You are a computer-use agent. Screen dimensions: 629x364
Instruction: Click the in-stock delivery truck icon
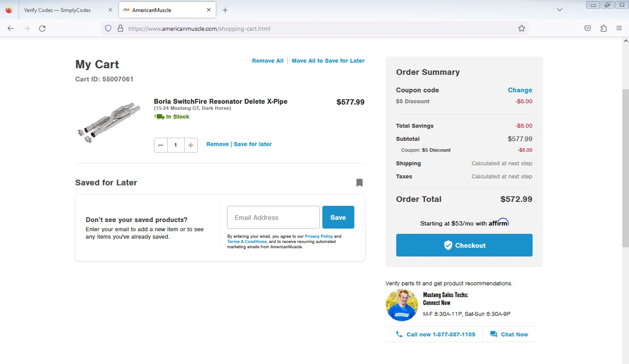tap(159, 117)
